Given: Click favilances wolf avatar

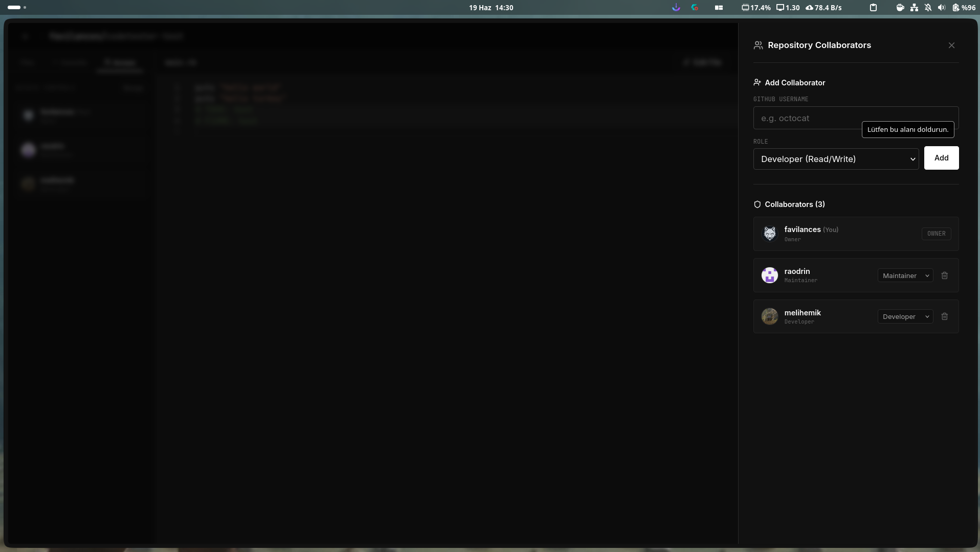Looking at the screenshot, I should [x=770, y=234].
